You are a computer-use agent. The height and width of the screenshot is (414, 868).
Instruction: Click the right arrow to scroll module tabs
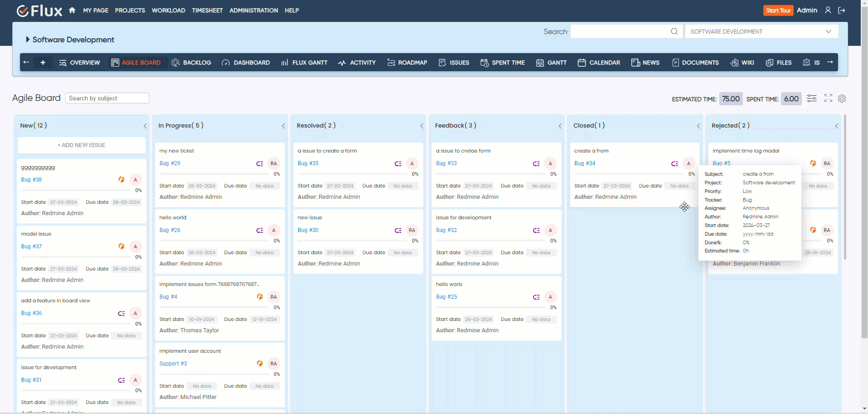pos(831,62)
